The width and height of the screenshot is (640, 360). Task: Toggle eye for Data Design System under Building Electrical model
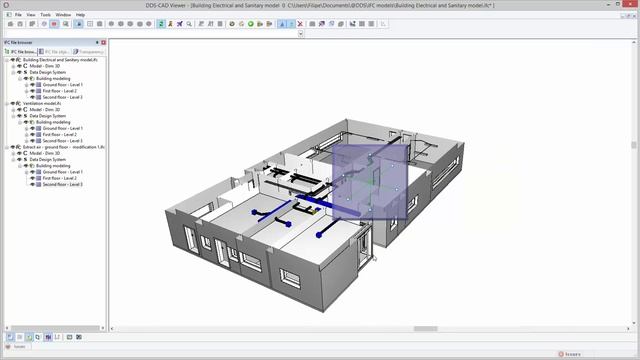(19, 72)
